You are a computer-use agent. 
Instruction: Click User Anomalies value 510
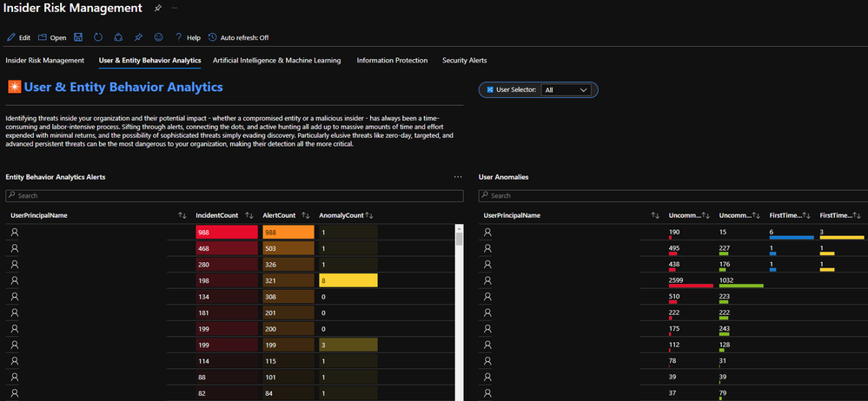[674, 298]
